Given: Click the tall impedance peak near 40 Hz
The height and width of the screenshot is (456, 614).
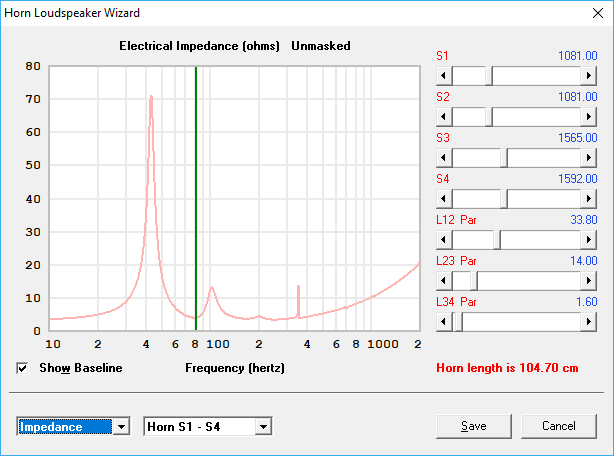Looking at the screenshot, I should coord(151,96).
